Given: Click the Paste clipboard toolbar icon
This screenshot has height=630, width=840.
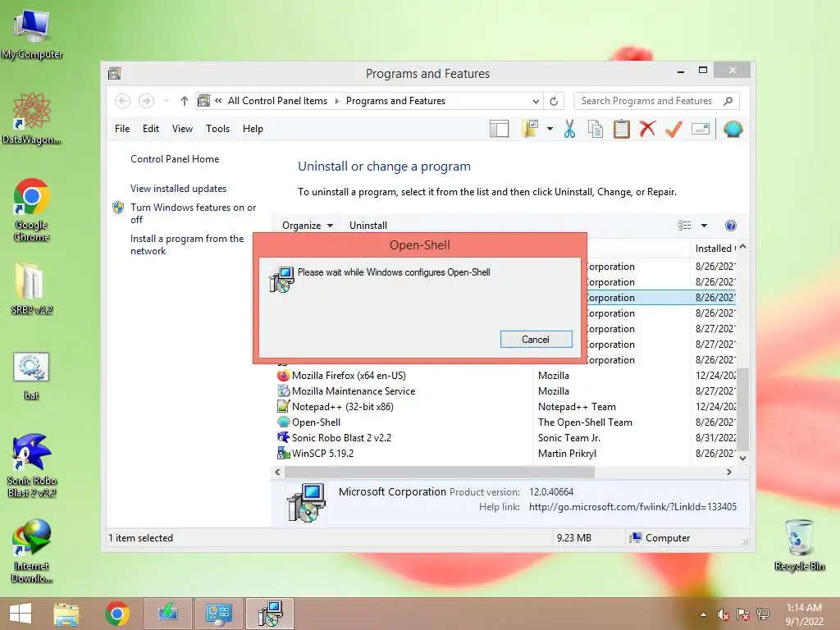Looking at the screenshot, I should (x=622, y=129).
